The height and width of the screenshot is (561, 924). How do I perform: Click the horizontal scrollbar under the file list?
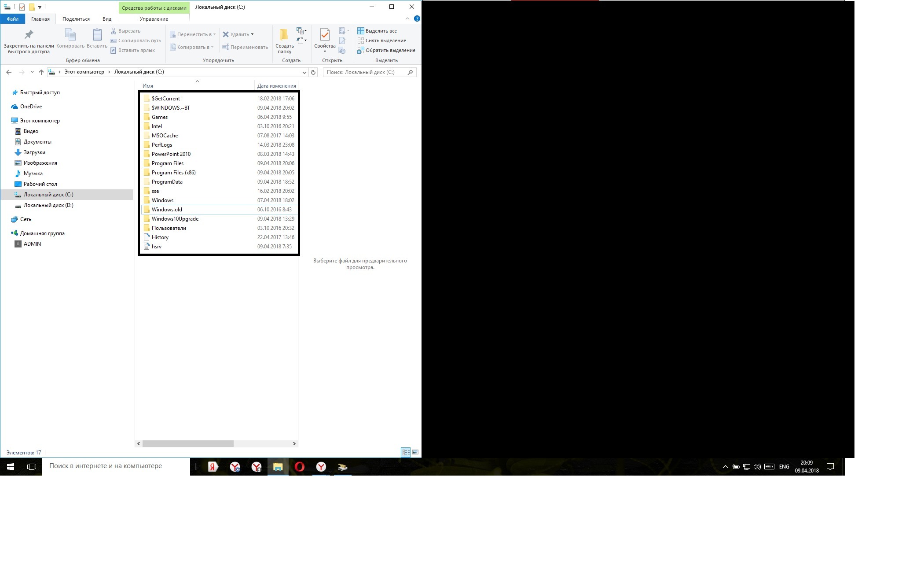tap(188, 443)
